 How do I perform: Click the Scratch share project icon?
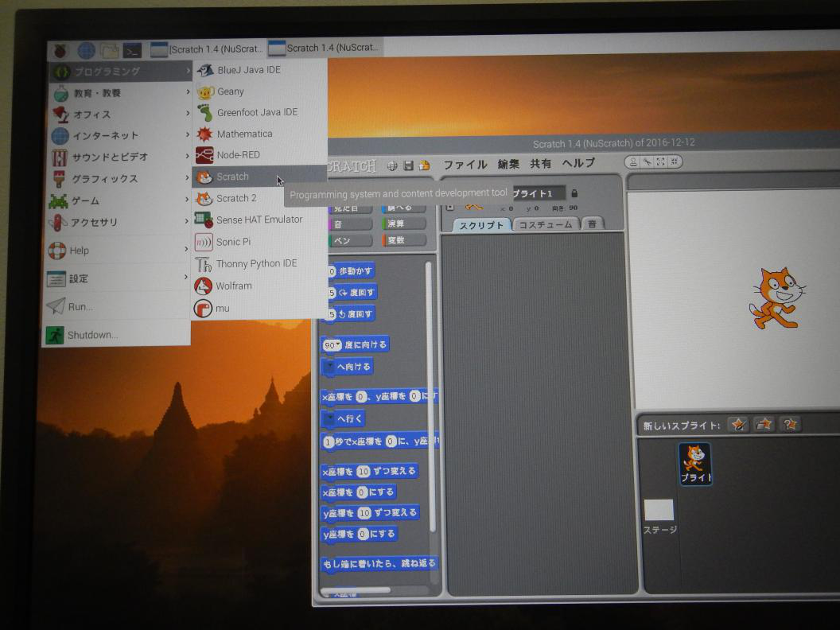pos(424,165)
